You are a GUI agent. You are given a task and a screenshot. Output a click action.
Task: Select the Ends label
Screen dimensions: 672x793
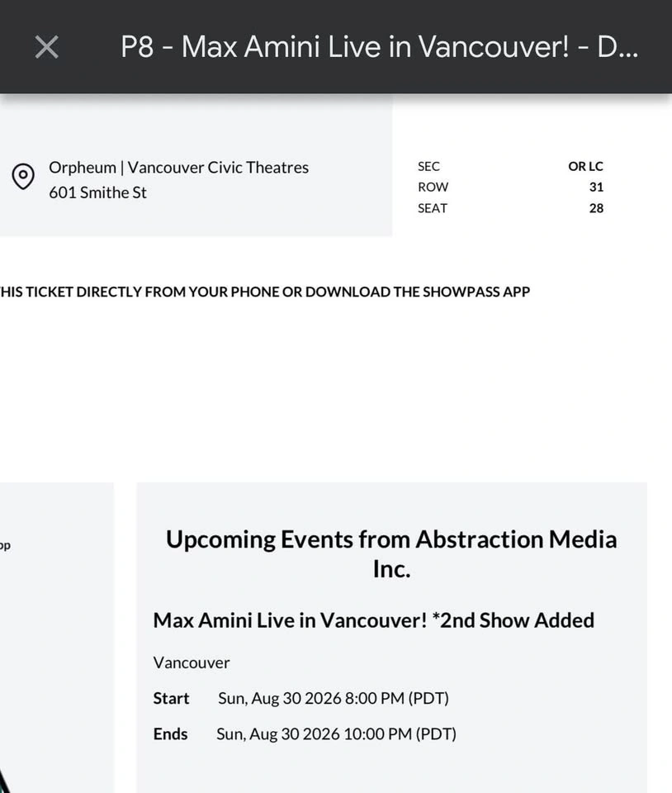pos(170,734)
